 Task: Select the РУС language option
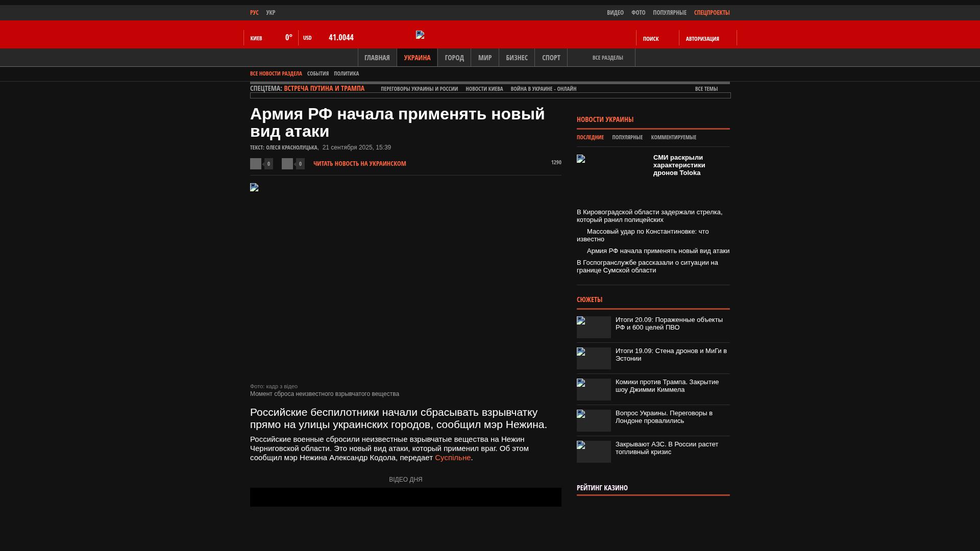pos(254,12)
